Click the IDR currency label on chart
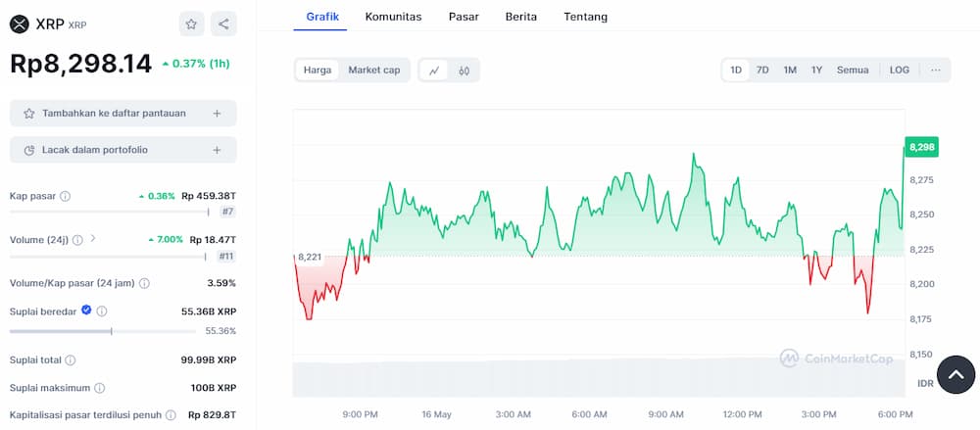980x430 pixels. 926,383
